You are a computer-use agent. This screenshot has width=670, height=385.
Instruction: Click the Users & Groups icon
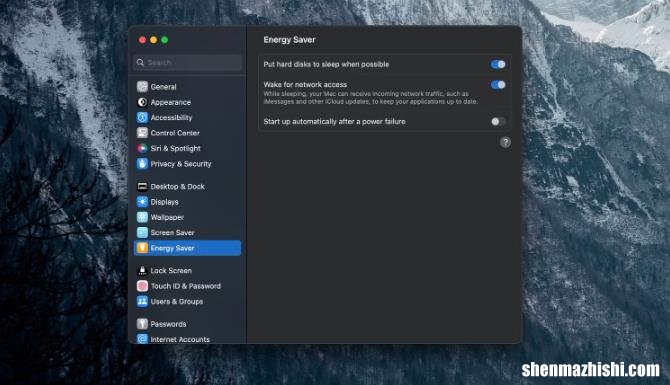click(142, 301)
